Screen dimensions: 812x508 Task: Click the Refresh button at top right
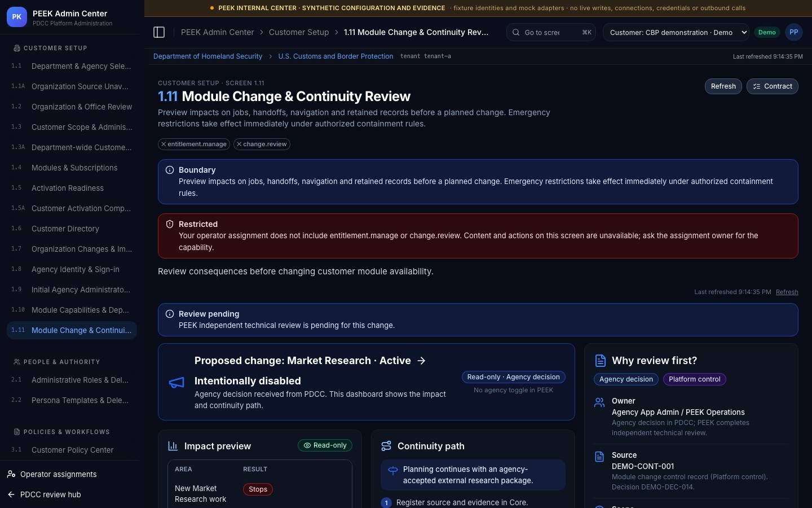[723, 86]
